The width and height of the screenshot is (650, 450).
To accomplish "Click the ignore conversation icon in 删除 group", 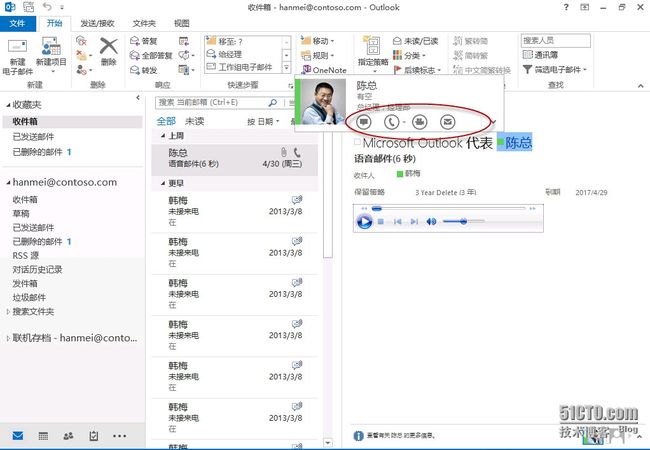I will [x=81, y=41].
